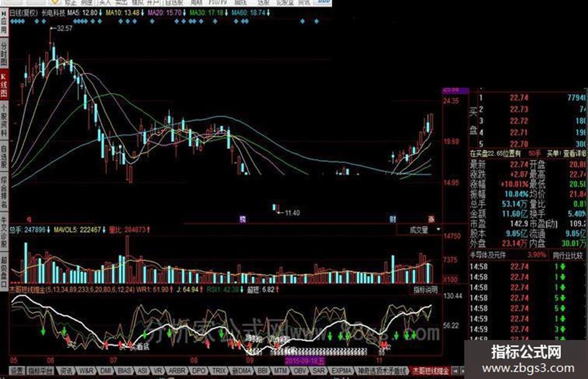Select the MTM indicator tab
The image size is (588, 379).
tap(280, 371)
